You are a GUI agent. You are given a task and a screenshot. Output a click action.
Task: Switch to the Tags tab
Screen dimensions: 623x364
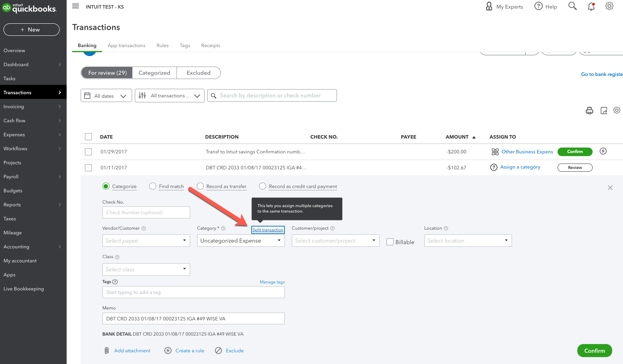click(x=185, y=46)
